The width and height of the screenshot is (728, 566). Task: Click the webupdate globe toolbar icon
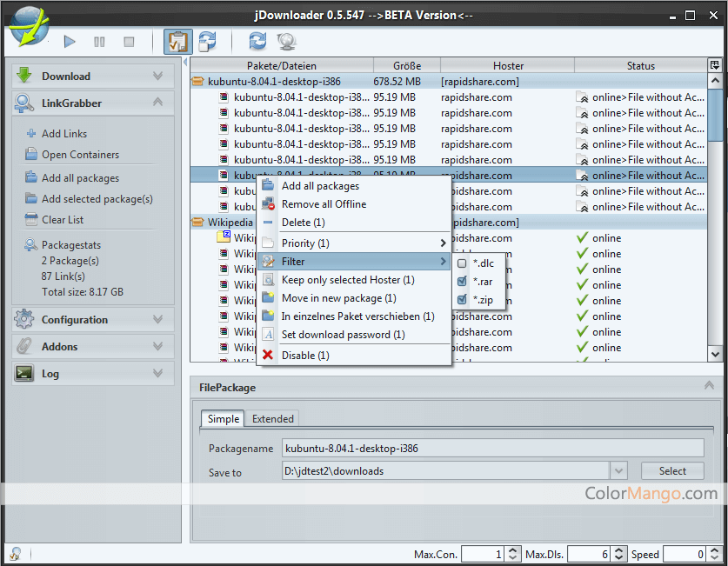click(287, 41)
